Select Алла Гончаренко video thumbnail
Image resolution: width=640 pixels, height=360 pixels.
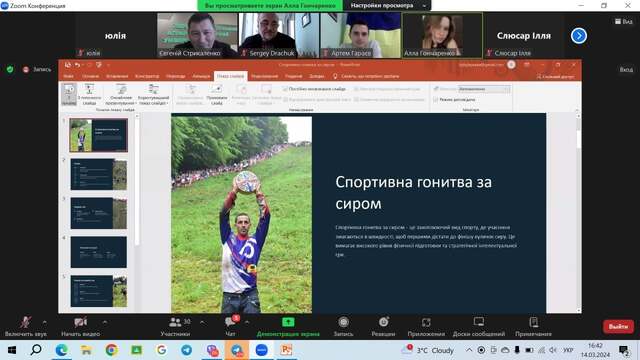pyautogui.click(x=442, y=36)
